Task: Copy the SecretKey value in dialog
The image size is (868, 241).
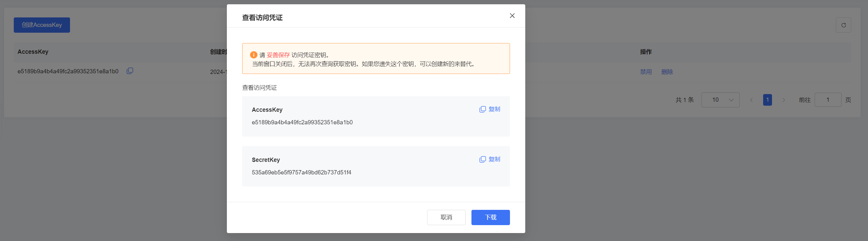Action: pos(489,159)
